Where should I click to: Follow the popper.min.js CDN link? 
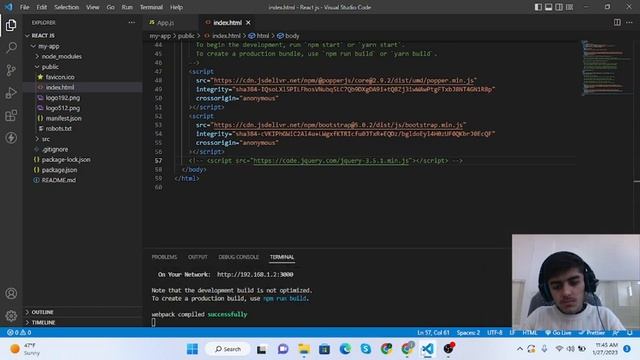344,80
